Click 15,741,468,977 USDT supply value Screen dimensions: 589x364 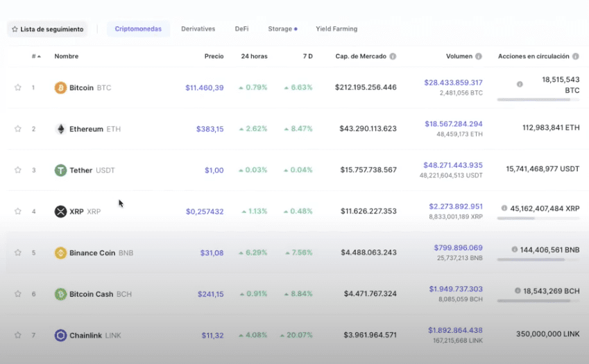(543, 169)
